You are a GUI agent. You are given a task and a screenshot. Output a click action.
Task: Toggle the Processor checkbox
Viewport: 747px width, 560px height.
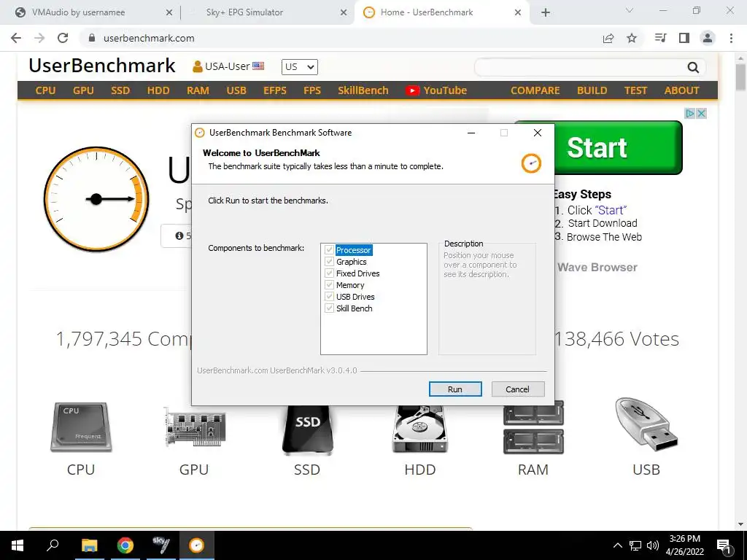pyautogui.click(x=329, y=249)
